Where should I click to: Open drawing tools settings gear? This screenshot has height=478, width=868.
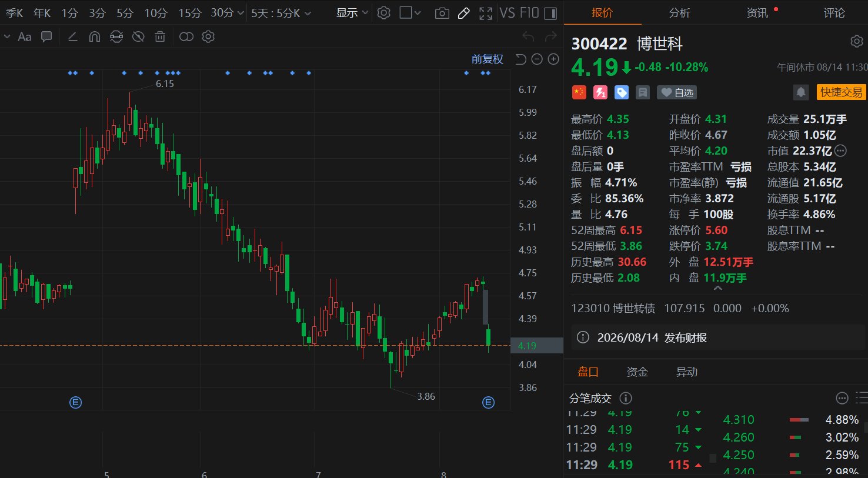(x=208, y=37)
